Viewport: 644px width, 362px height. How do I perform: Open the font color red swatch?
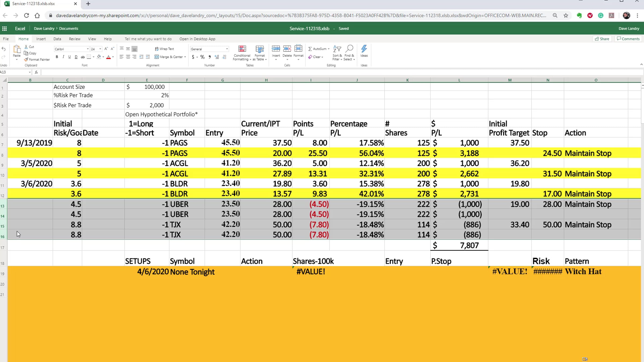pyautogui.click(x=108, y=57)
